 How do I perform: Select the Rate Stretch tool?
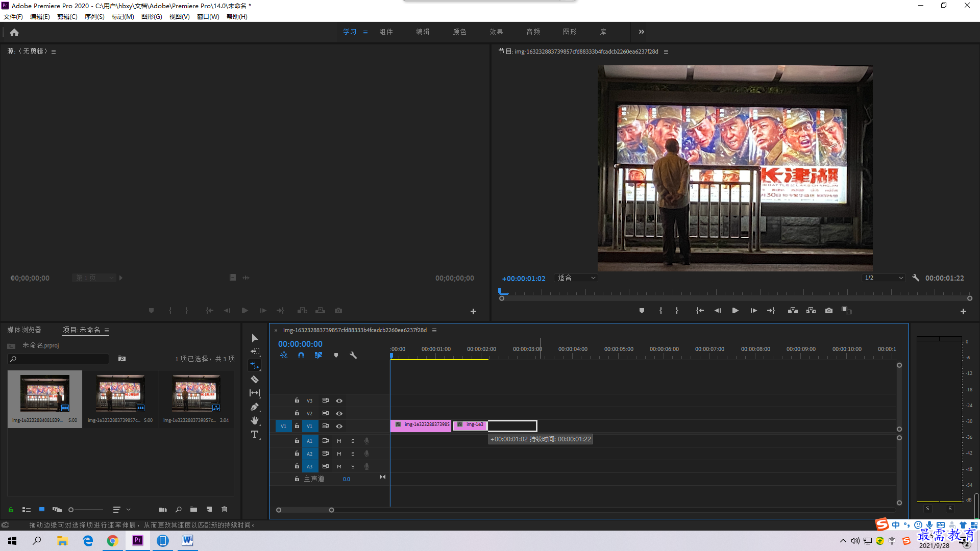(255, 365)
